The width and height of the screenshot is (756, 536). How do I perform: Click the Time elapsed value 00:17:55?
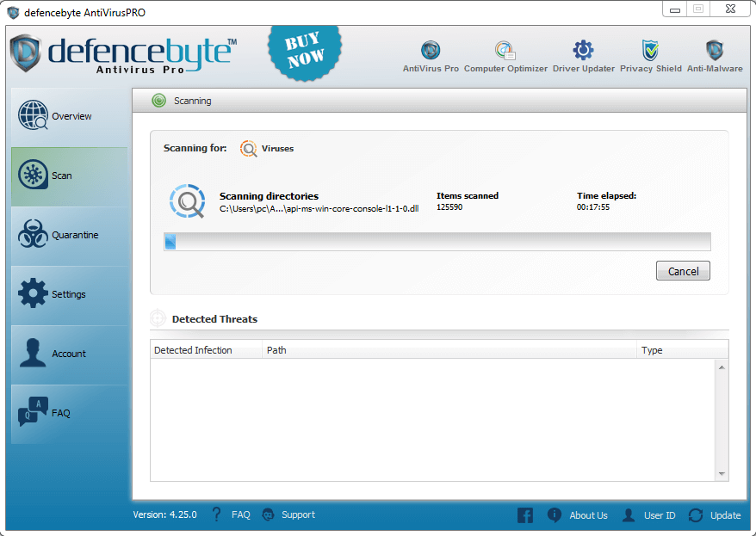click(x=593, y=207)
